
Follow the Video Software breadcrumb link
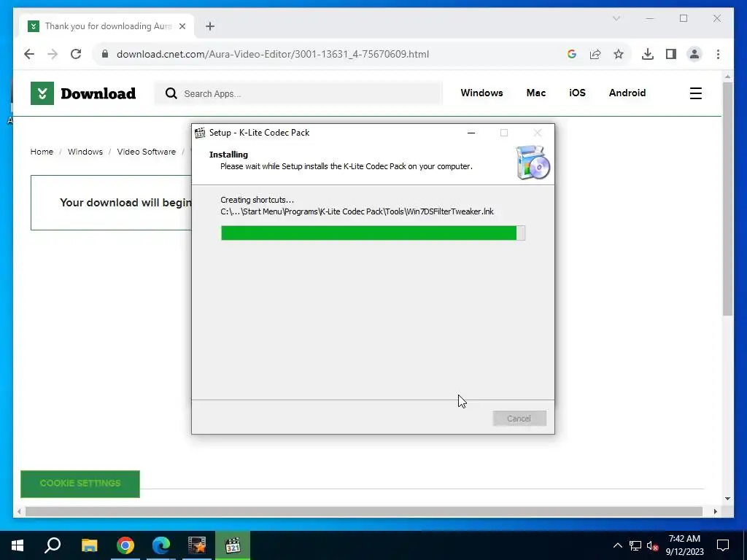click(x=146, y=152)
